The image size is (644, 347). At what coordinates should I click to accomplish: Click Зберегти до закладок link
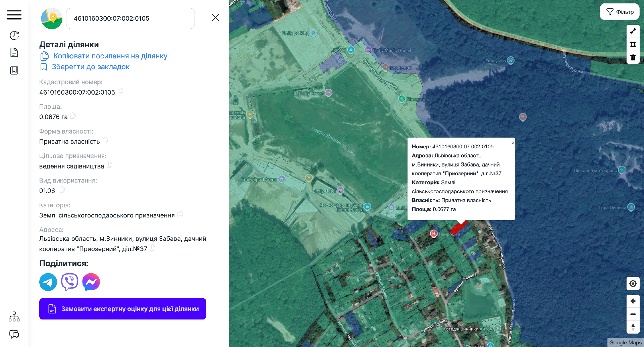(x=91, y=67)
